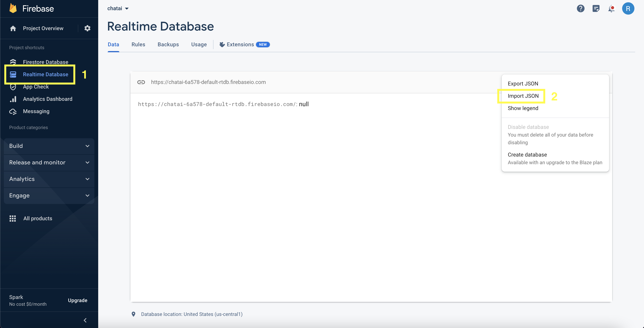Open the R account avatar
Viewport: 644px width, 328px height.
[628, 8]
